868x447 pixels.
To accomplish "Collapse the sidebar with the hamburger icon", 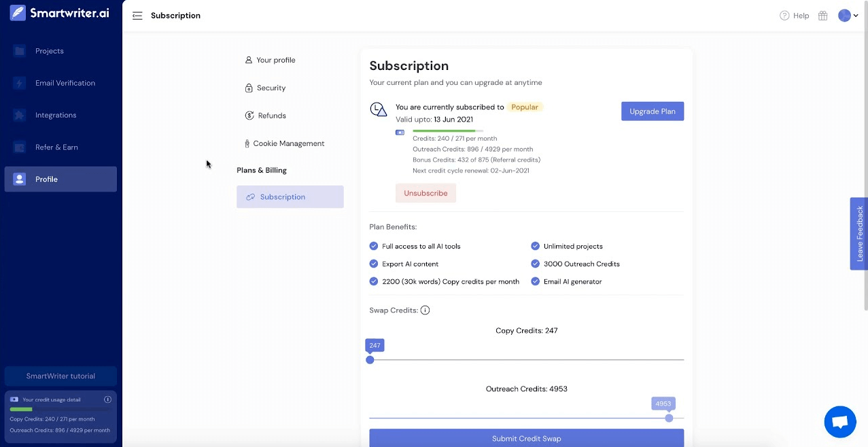I will [x=137, y=16].
